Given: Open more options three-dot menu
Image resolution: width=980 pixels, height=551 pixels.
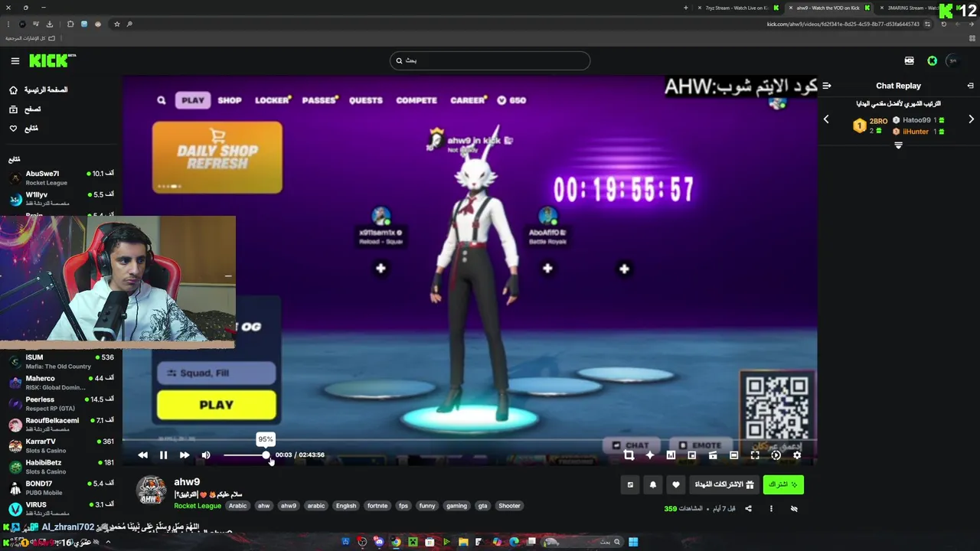Looking at the screenshot, I should click(771, 508).
